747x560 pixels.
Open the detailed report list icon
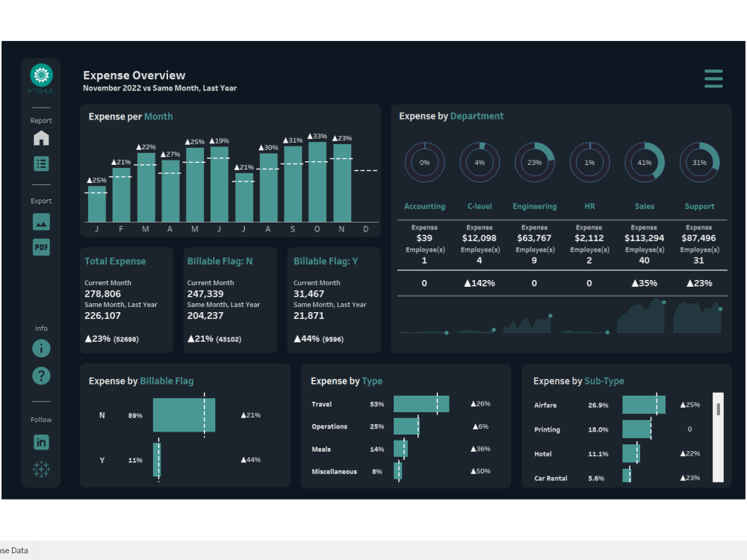(41, 163)
